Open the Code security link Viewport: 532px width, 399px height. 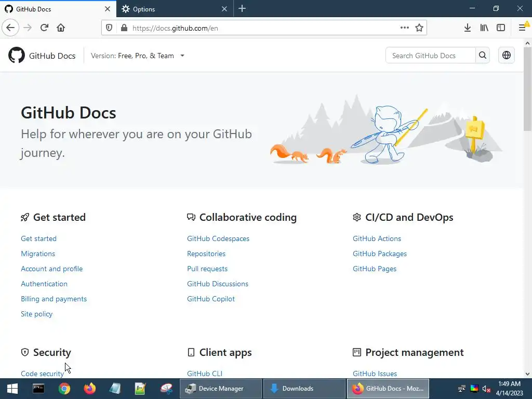pyautogui.click(x=42, y=374)
